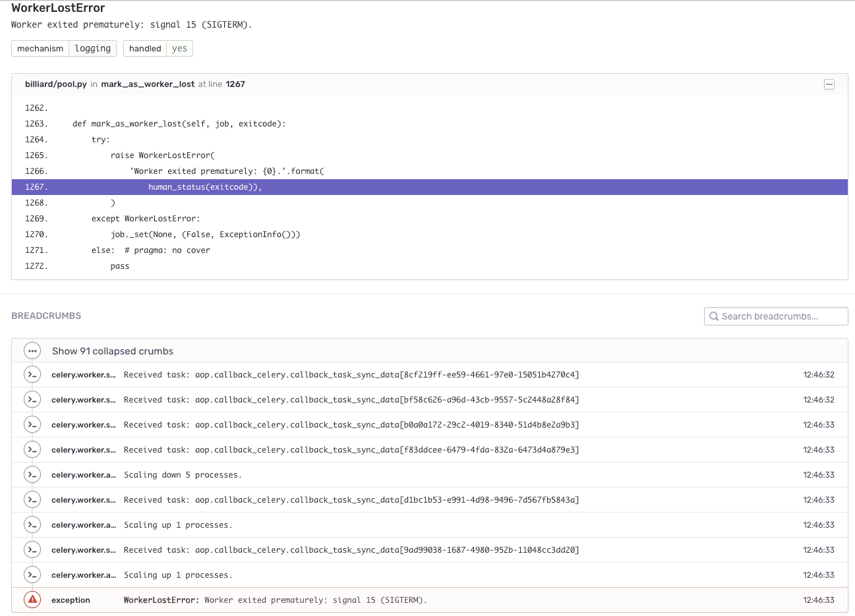Click terminal icon for task 8cf219ff crumb
Image resolution: width=855 pixels, height=616 pixels.
click(x=32, y=375)
